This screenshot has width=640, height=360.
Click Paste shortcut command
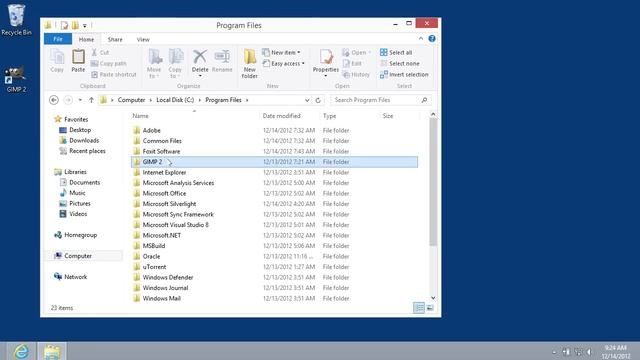pos(113,75)
